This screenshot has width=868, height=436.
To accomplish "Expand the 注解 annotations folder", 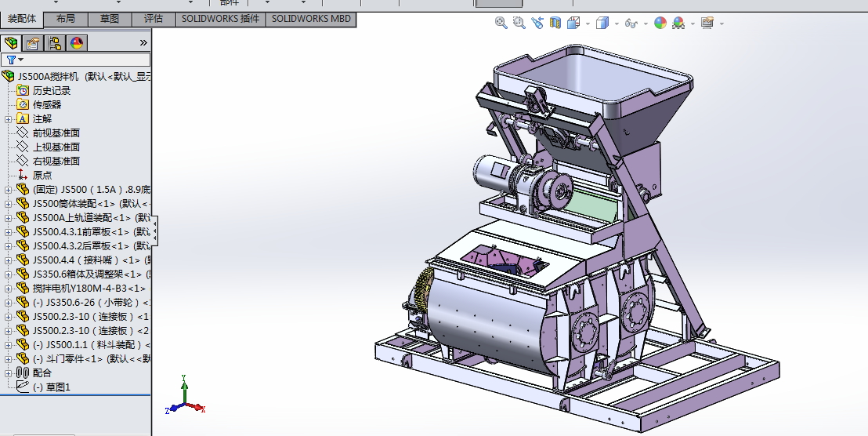I will [x=9, y=119].
